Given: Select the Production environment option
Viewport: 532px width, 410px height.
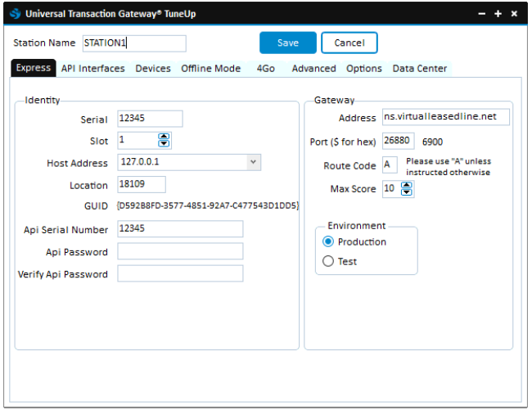Looking at the screenshot, I should pyautogui.click(x=329, y=242).
